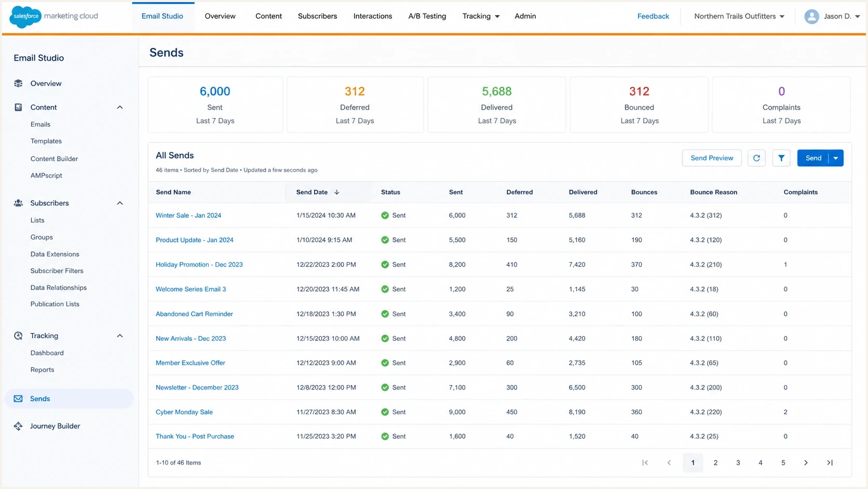This screenshot has height=489, width=868.
Task: Click the Salesforce cloud logo
Action: [25, 17]
